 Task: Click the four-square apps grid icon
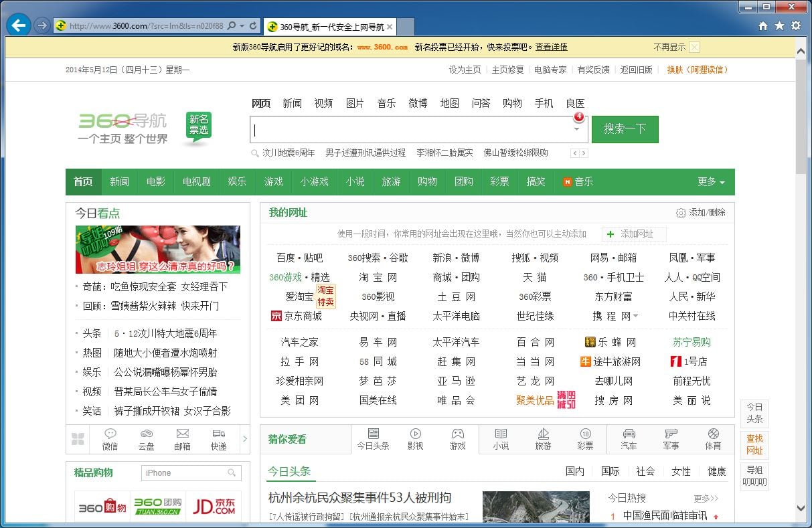78,439
